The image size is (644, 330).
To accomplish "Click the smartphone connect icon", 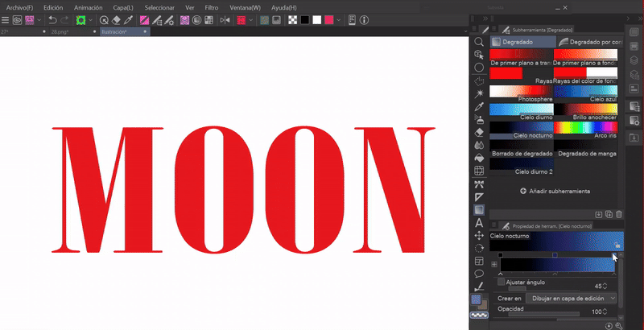I will (x=352, y=19).
